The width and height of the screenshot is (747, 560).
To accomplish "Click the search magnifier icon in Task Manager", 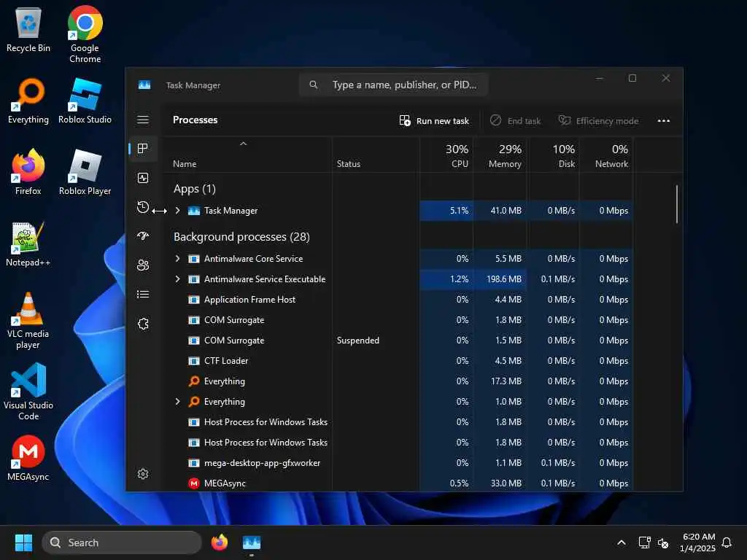I will pos(314,85).
